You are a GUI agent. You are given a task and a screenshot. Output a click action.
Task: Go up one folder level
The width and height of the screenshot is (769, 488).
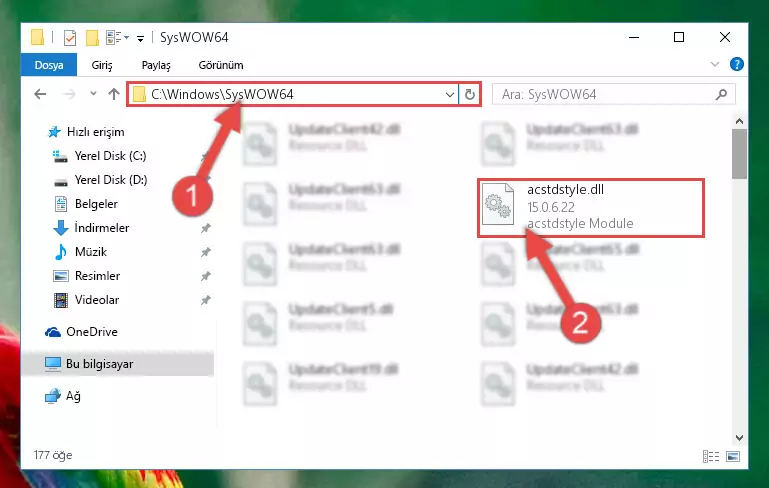tap(114, 94)
